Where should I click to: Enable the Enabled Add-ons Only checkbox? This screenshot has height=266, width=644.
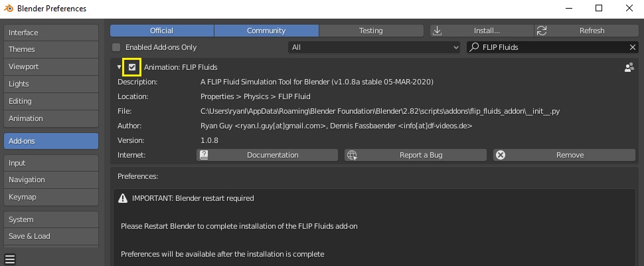tap(116, 47)
